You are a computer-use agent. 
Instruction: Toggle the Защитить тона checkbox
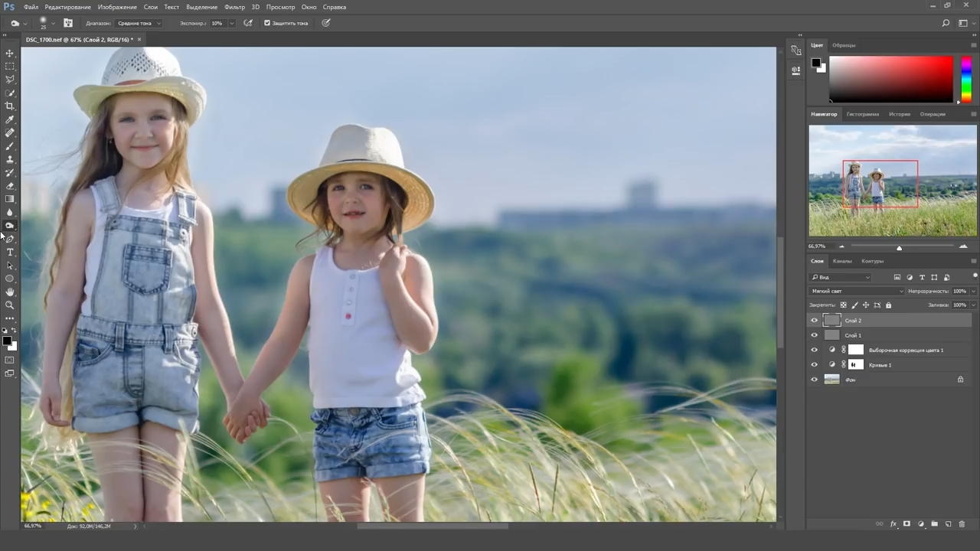pyautogui.click(x=267, y=23)
